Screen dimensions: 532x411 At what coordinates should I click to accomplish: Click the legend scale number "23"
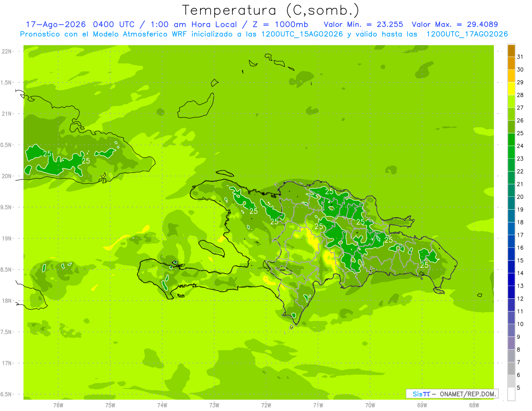click(520, 159)
